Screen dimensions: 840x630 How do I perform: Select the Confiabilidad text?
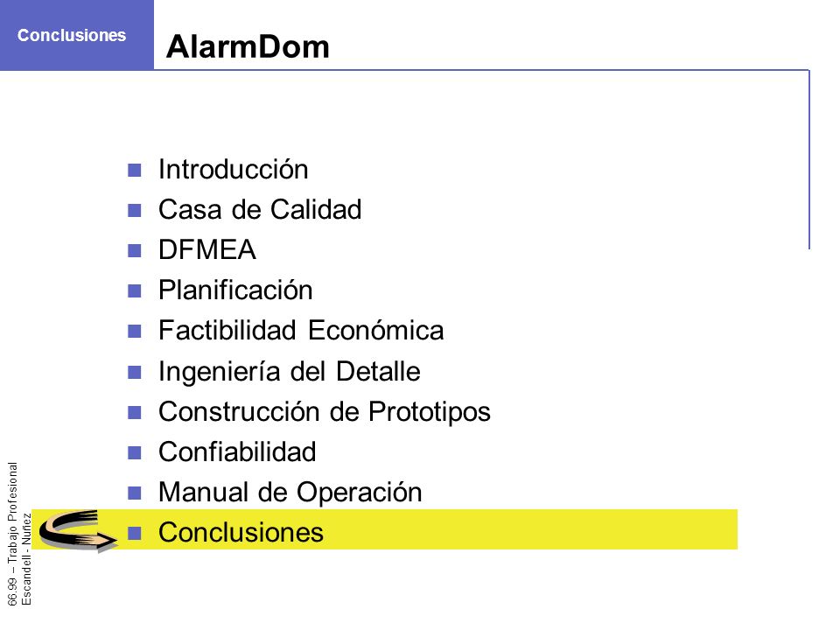(x=237, y=452)
